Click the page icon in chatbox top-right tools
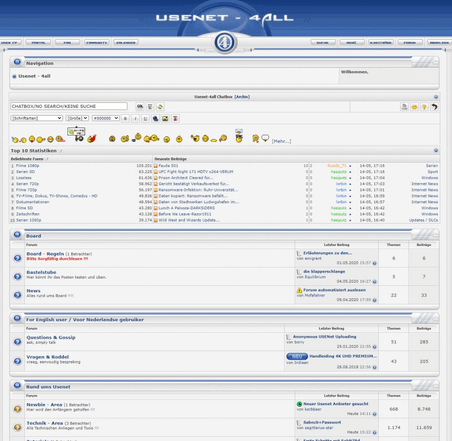The image size is (452, 441). point(404,107)
